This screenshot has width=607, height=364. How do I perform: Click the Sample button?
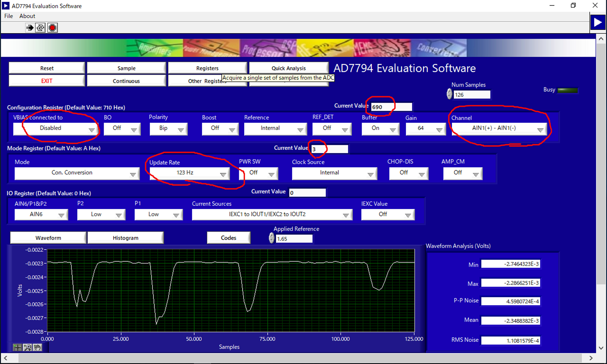(x=126, y=68)
